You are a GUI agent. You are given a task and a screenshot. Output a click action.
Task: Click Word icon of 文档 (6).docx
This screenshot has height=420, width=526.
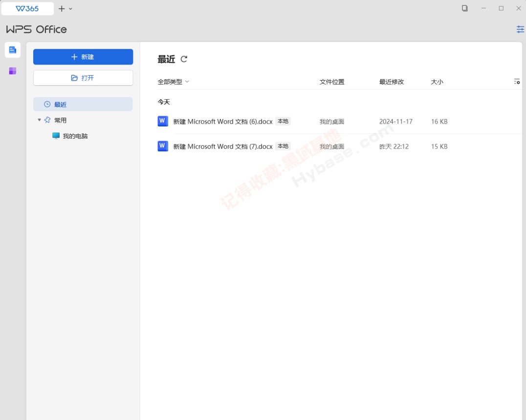(163, 121)
